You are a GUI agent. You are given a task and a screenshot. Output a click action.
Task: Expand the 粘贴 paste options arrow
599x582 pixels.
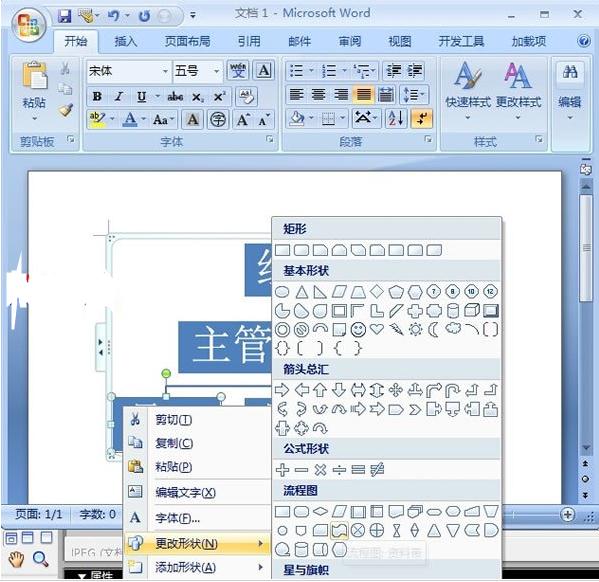click(35, 119)
